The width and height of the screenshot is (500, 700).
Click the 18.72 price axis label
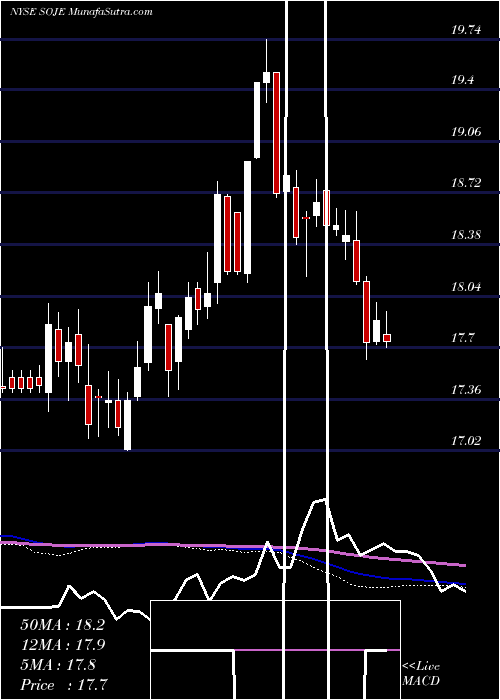[466, 183]
